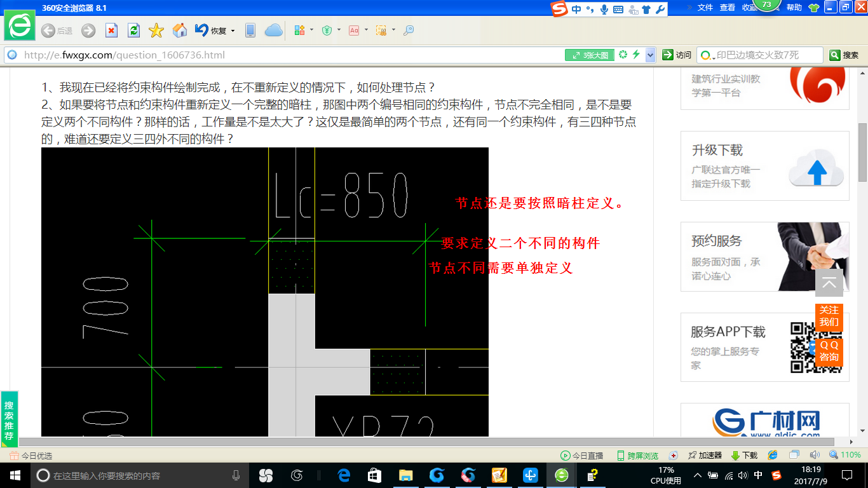Click the green aperture icon in the address bar
The height and width of the screenshot is (488, 868).
pyautogui.click(x=623, y=55)
